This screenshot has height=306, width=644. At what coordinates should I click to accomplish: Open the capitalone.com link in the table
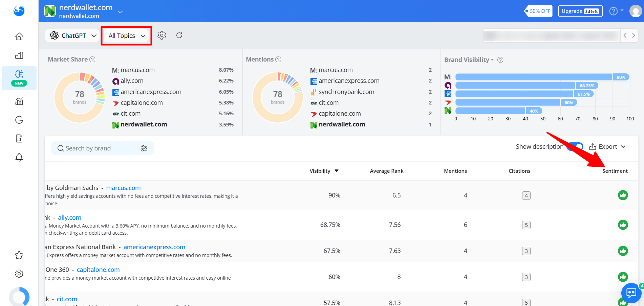pyautogui.click(x=98, y=270)
